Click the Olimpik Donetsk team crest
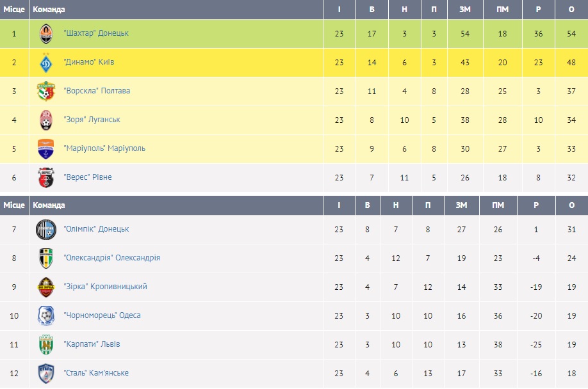The width and height of the screenshot is (588, 389). 46,229
